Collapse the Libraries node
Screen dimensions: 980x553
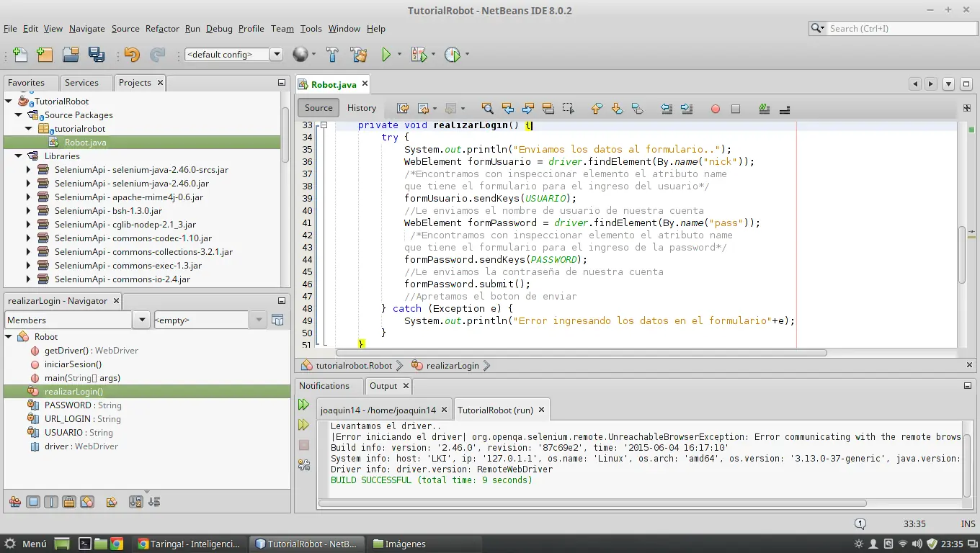coord(19,156)
